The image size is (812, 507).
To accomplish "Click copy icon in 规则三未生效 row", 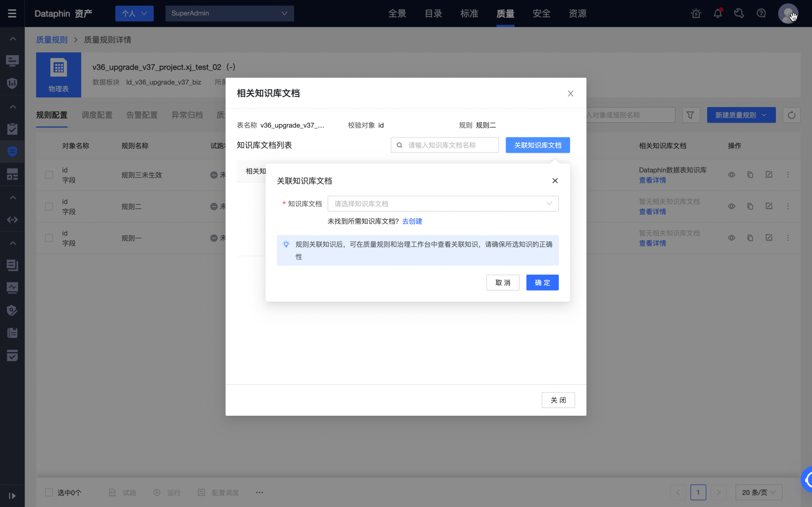I will click(x=750, y=175).
